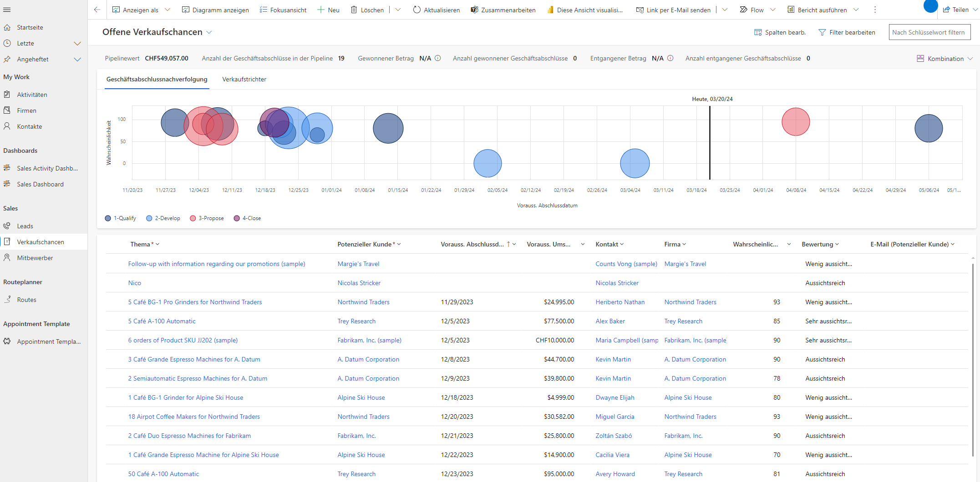Sort by Vorauss. Abschlussdatum column
980x482 pixels.
[478, 244]
